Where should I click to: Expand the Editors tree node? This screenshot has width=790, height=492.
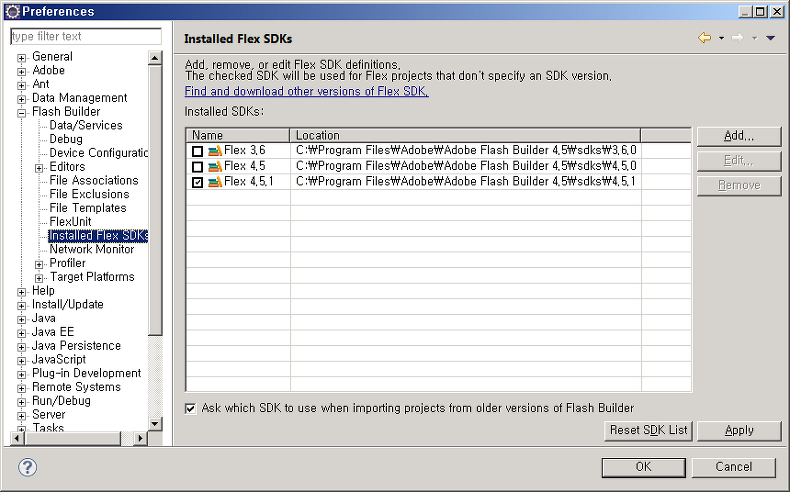39,168
